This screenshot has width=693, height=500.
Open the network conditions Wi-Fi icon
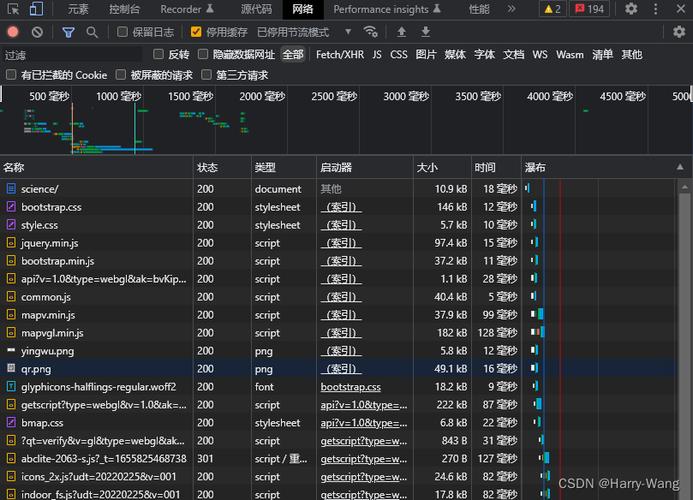pyautogui.click(x=370, y=32)
